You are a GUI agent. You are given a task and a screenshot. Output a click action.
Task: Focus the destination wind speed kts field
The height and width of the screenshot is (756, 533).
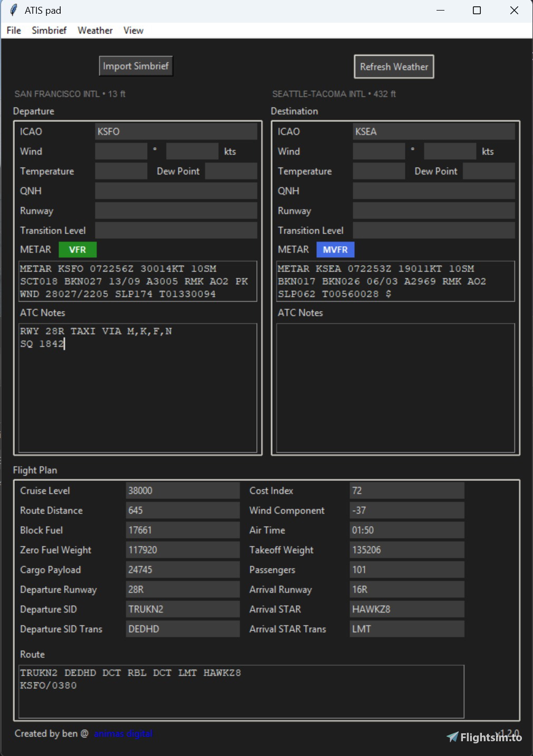click(x=450, y=151)
